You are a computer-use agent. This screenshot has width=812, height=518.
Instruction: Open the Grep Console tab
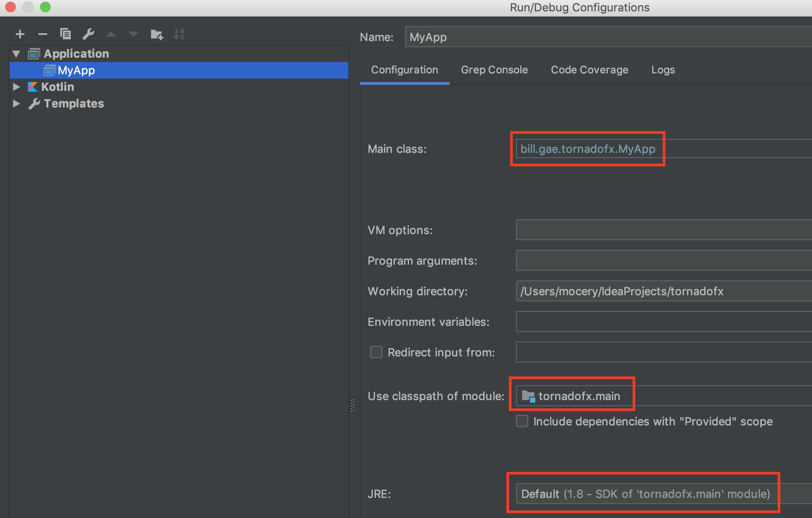tap(494, 70)
